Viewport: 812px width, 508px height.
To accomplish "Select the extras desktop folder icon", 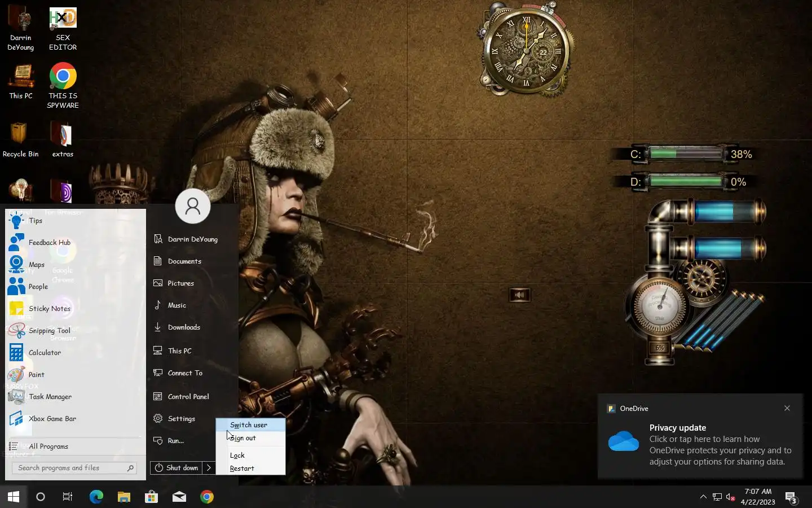I will (x=63, y=140).
